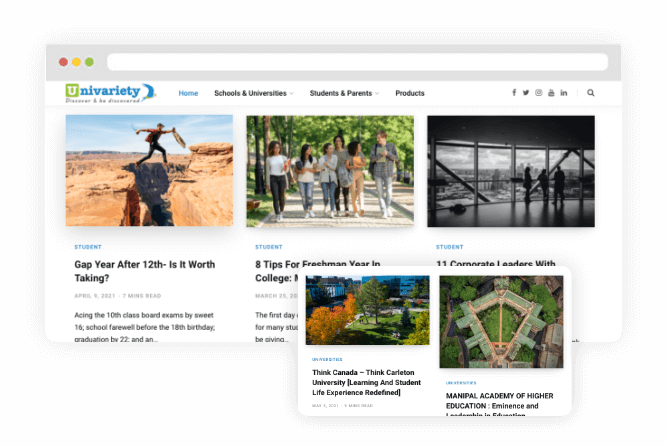Viewport: 666px width, 446px height.
Task: Click 'The first day' excerpt under 8 Tips
Action: coord(276,327)
